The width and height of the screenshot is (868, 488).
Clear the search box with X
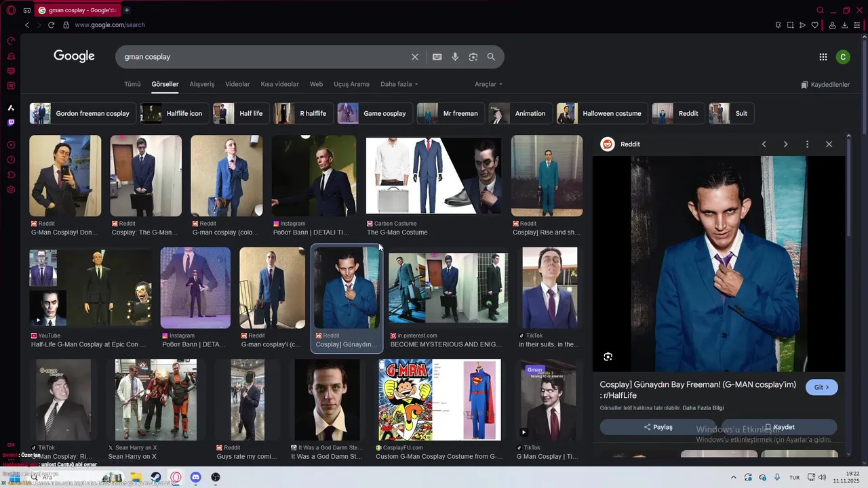(x=415, y=57)
